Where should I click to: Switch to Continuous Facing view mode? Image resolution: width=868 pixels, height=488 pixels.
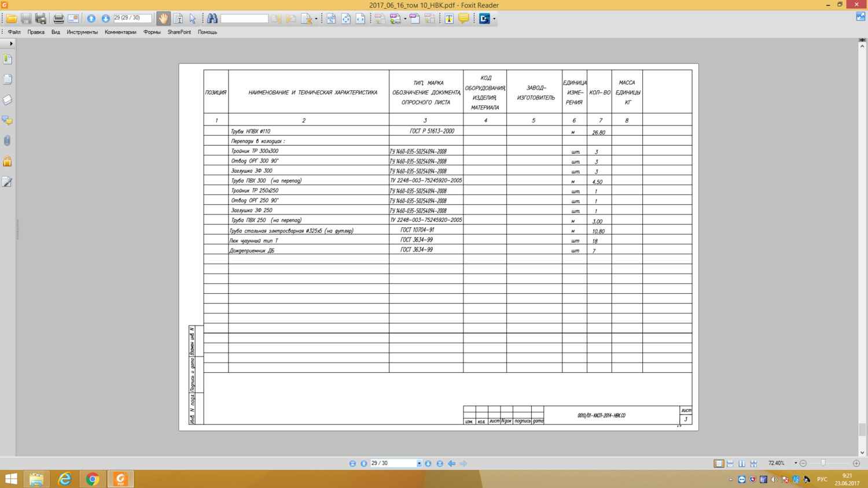point(753,464)
